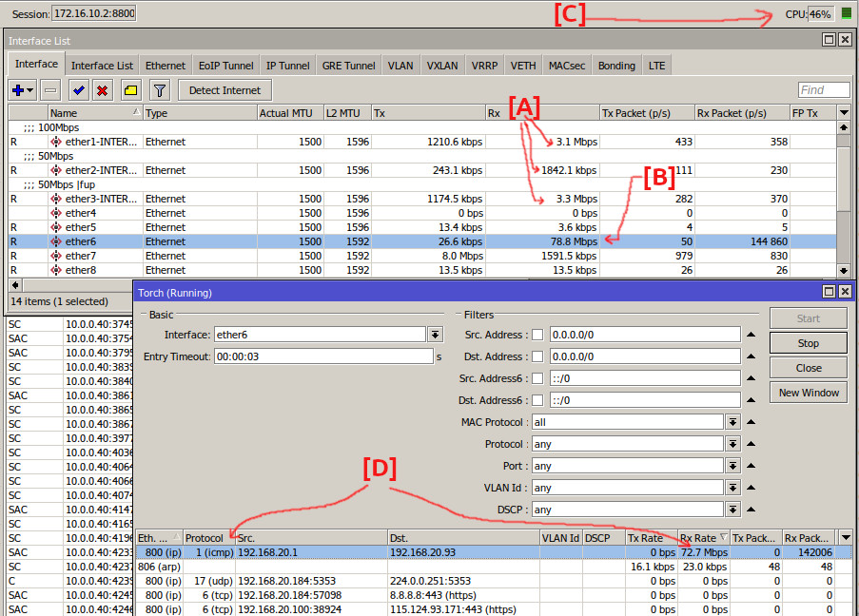859x616 pixels.
Task: Select the 806 (arp) Torch row
Action: point(493,567)
